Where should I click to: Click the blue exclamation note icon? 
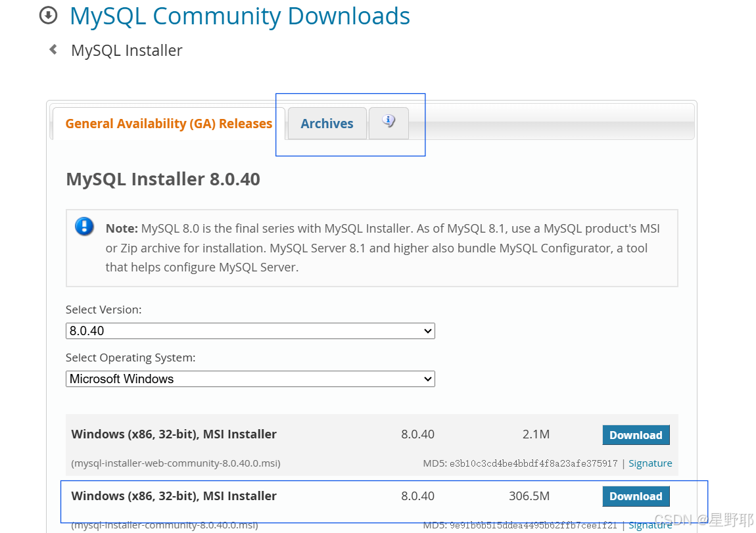tap(84, 226)
